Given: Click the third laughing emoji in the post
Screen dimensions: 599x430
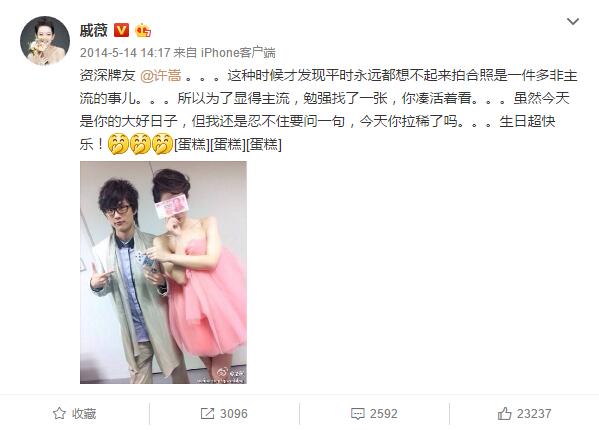Looking at the screenshot, I should click(x=162, y=144).
